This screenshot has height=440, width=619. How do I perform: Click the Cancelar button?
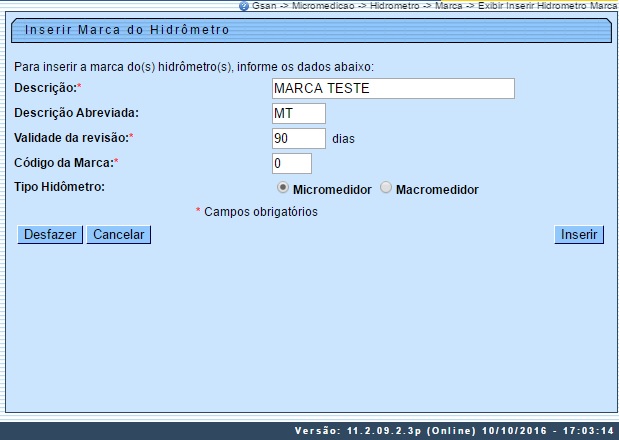[x=118, y=234]
